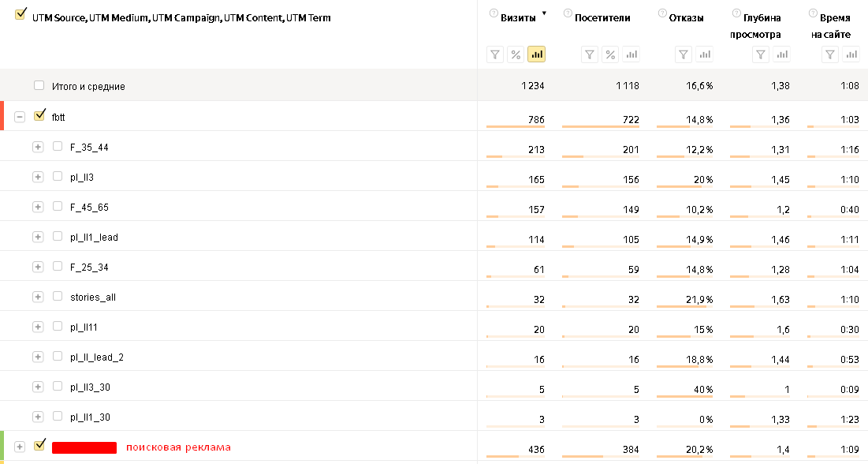
Task: Enable the Итого и средние checkbox
Action: [x=39, y=85]
